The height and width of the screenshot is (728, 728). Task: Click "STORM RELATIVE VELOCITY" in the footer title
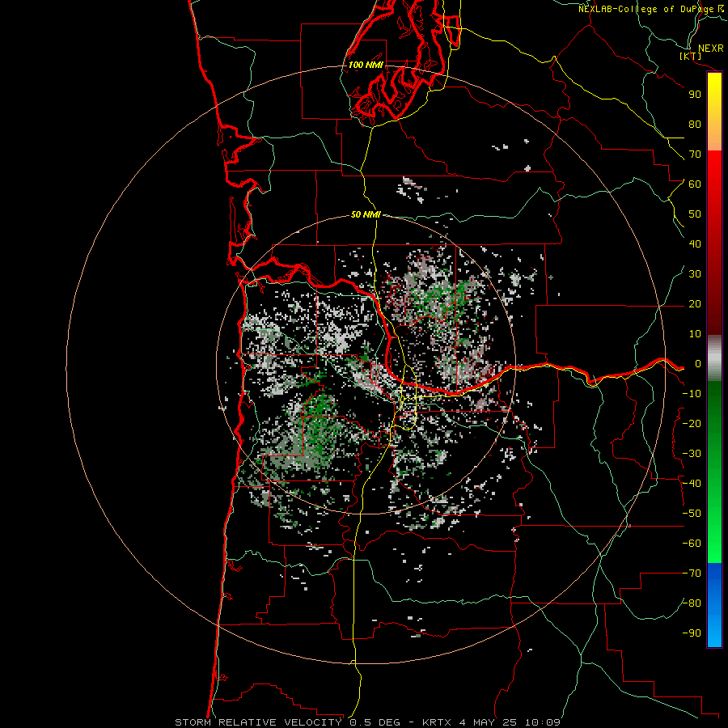tap(258, 722)
